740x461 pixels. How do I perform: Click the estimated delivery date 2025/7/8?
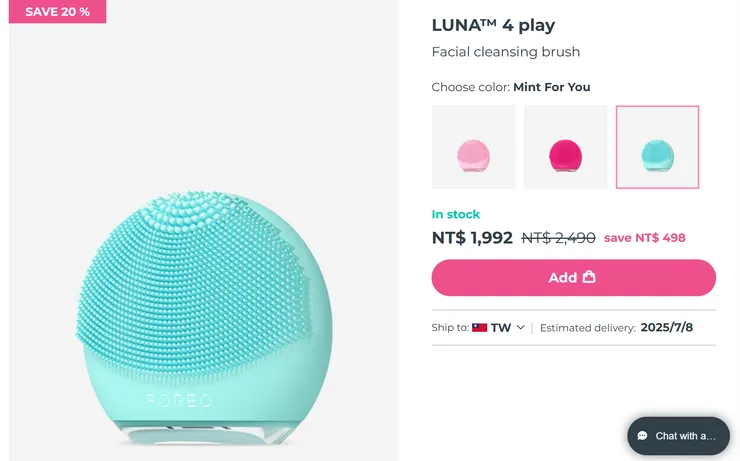(x=667, y=327)
